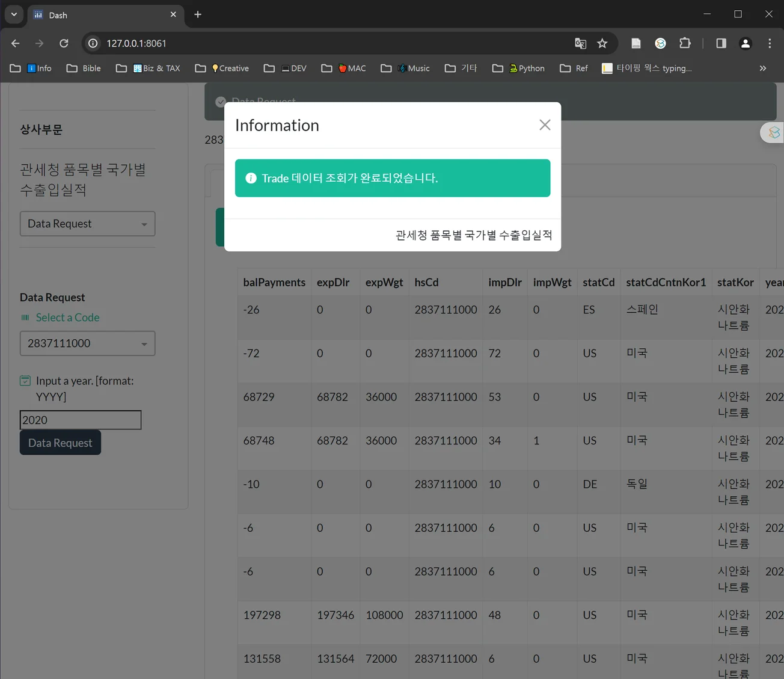The height and width of the screenshot is (679, 784).
Task: Open Chrome three-dot menu
Action: click(770, 43)
